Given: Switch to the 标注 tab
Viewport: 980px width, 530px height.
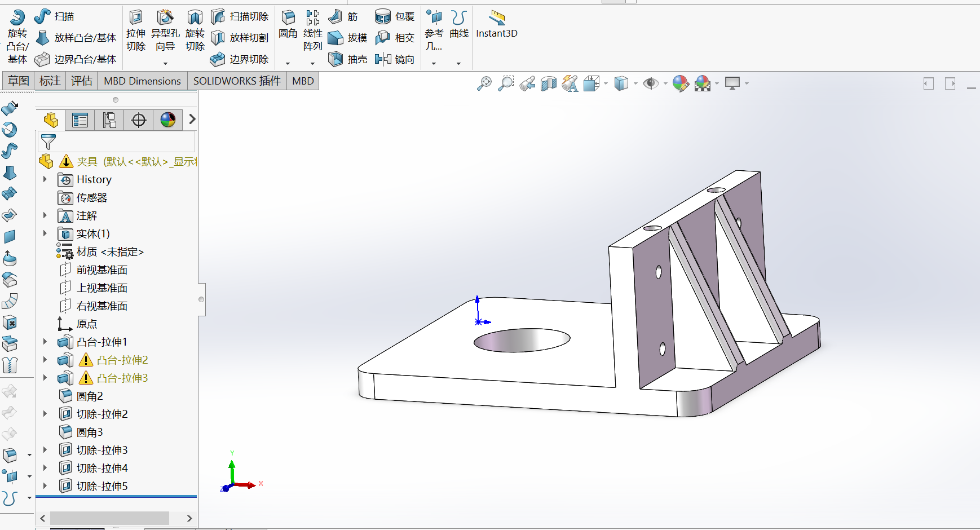Looking at the screenshot, I should 50,81.
